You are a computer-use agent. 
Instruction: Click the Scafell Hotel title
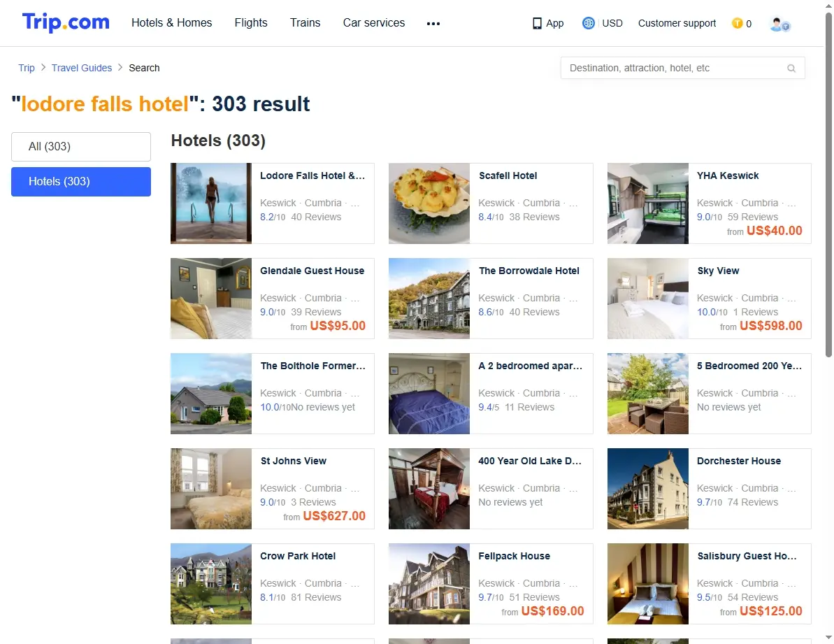[x=508, y=176]
